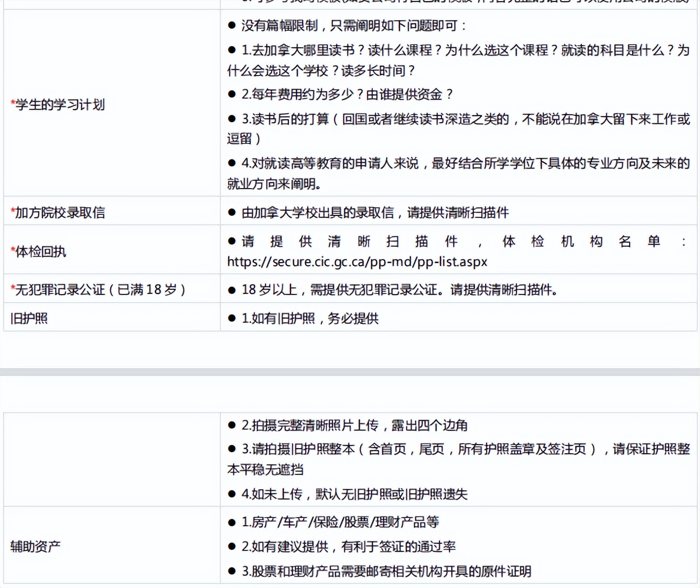Click the bullet icon beside "由加拿大学校出具的录取信"
Screen dimensions: 700x588
(x=231, y=212)
